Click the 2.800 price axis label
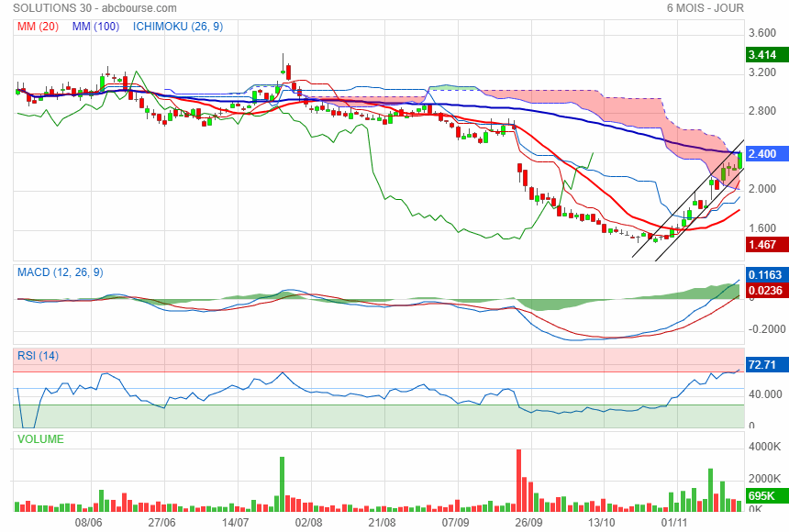The image size is (789, 532). (x=762, y=111)
